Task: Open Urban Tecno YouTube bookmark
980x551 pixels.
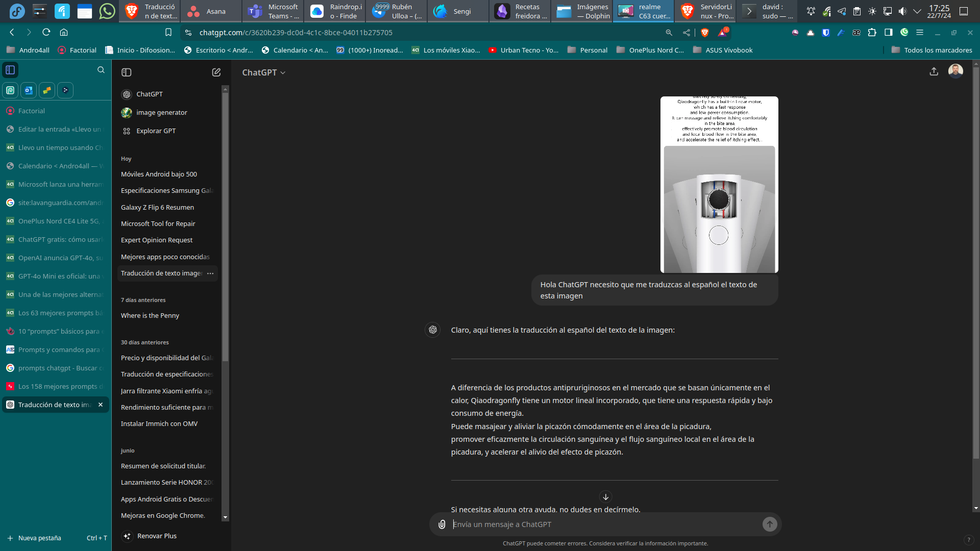Action: (524, 50)
